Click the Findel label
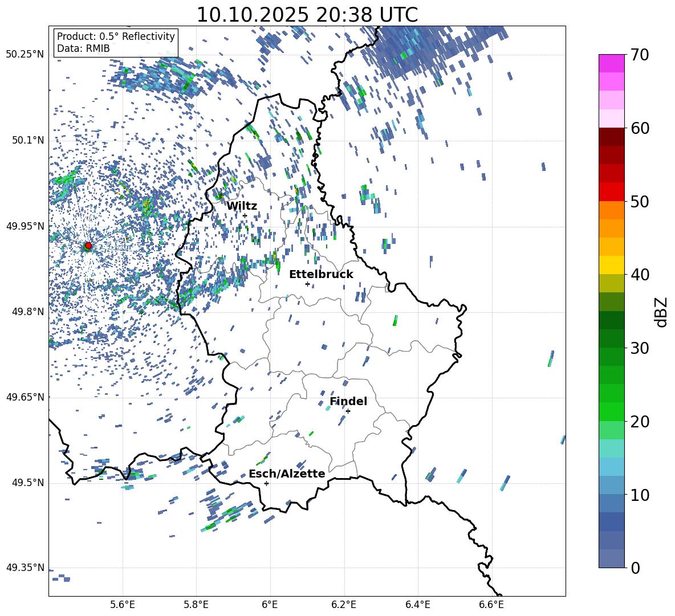The width and height of the screenshot is (675, 616). click(x=348, y=401)
